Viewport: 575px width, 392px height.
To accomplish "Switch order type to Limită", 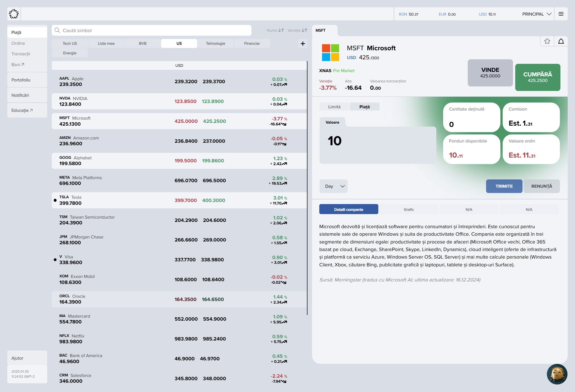I will pyautogui.click(x=334, y=107).
